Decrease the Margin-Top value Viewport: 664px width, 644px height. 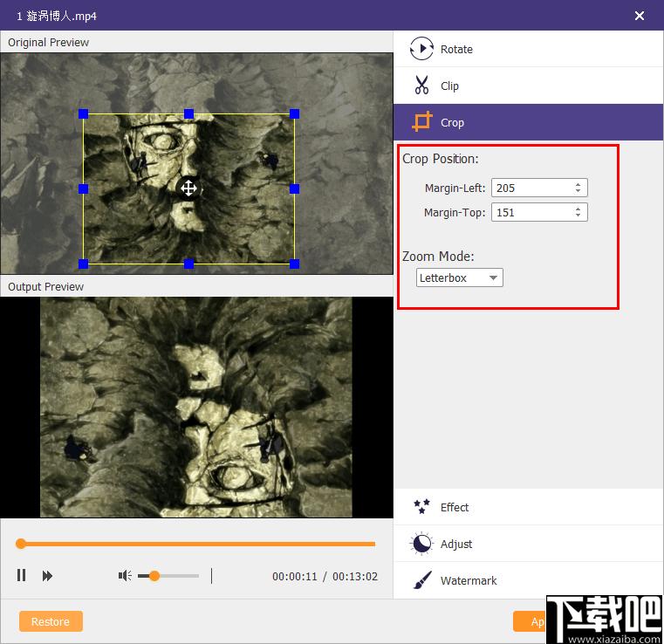point(578,216)
